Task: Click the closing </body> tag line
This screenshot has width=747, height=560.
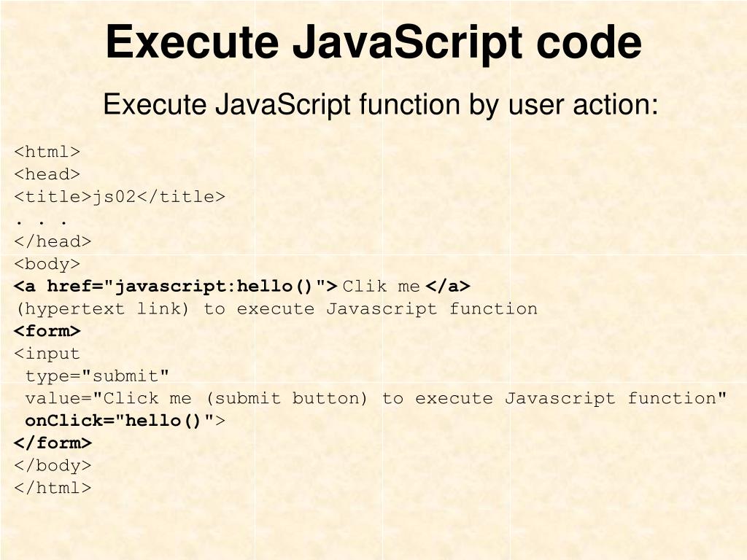Action: pos(53,465)
